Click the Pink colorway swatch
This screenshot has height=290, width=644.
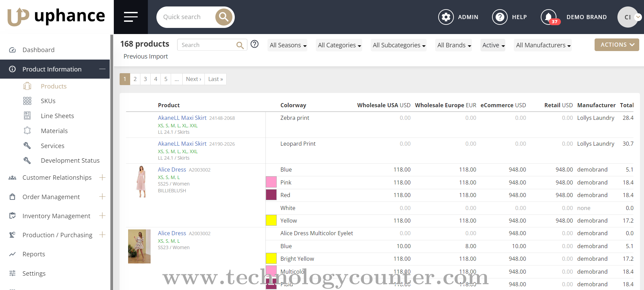click(x=271, y=182)
